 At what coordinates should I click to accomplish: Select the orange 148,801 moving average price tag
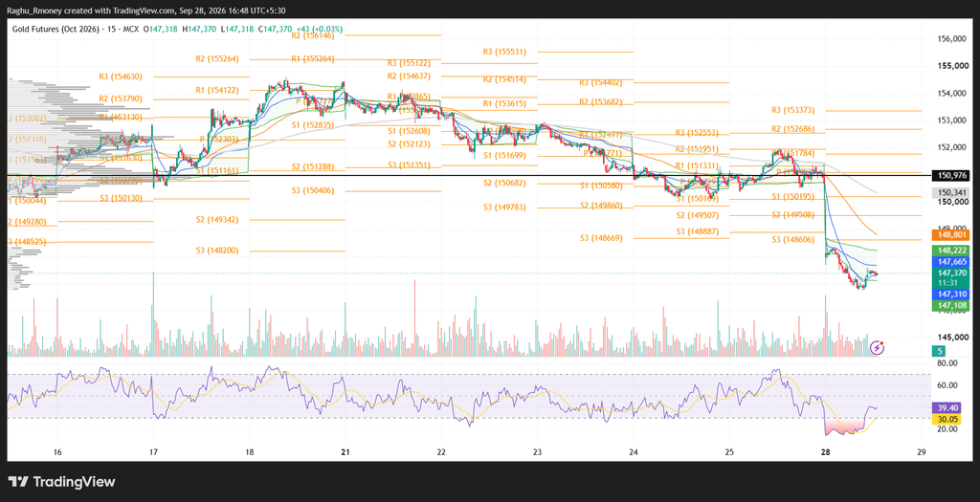coord(952,235)
